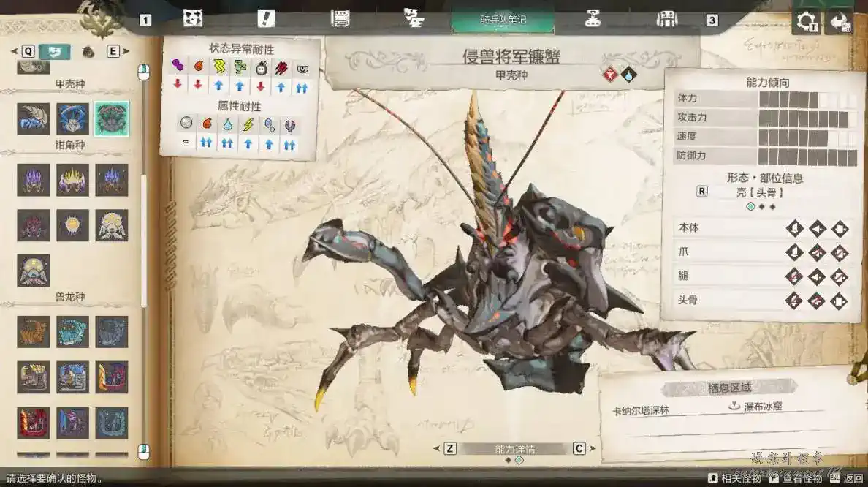Open the settings gear icon
The image size is (868, 487).
[x=806, y=20]
